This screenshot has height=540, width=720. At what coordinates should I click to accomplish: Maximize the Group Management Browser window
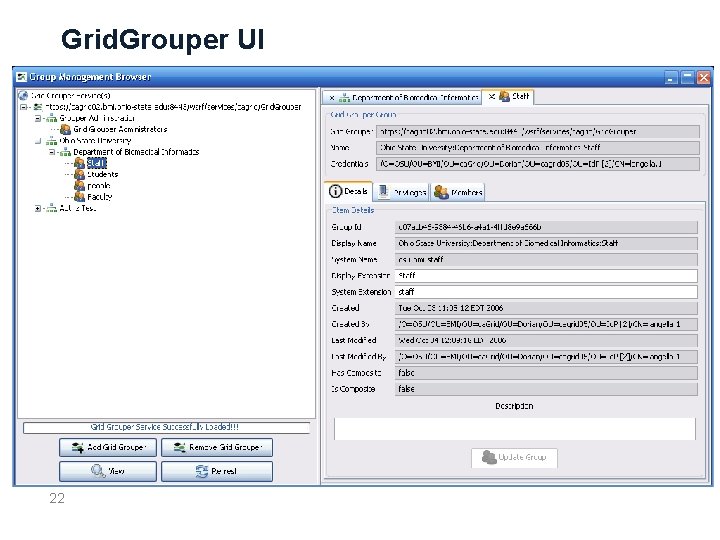[687, 77]
